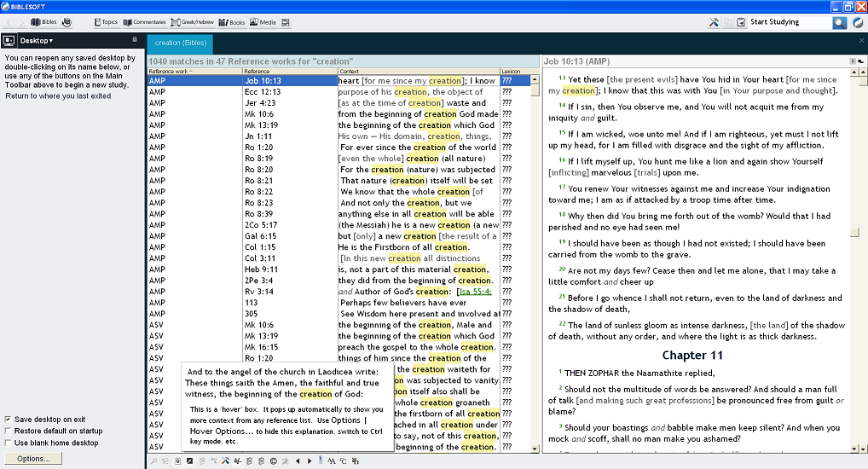Click the small arrow toggle in Job 10:13 header

[853, 61]
